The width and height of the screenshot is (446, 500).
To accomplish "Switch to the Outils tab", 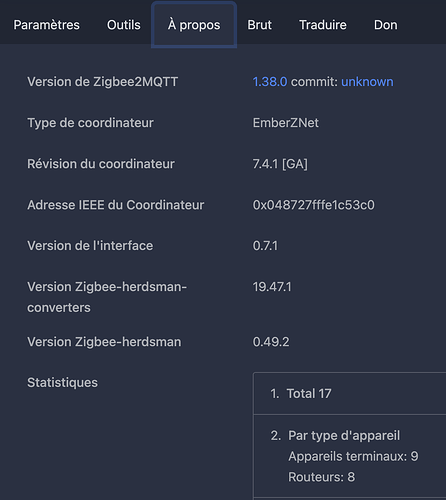I will [x=124, y=25].
